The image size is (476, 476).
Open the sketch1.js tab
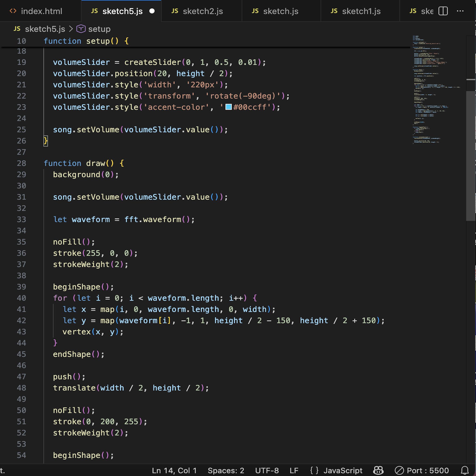360,11
